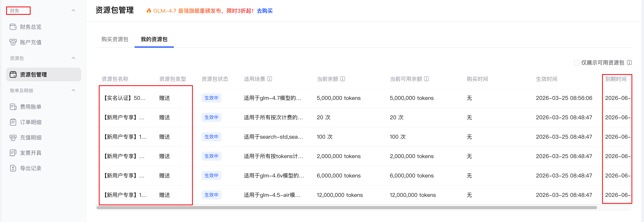Click the 账户充值 recharge icon
The image size is (644, 222).
(13, 42)
